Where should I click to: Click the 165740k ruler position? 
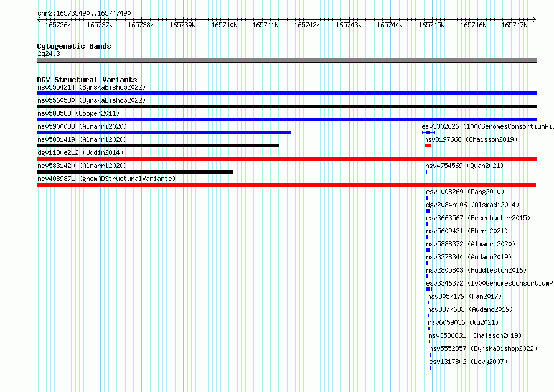point(224,25)
